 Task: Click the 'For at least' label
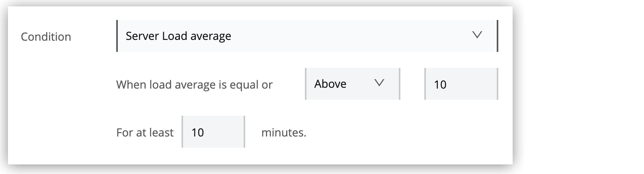145,132
